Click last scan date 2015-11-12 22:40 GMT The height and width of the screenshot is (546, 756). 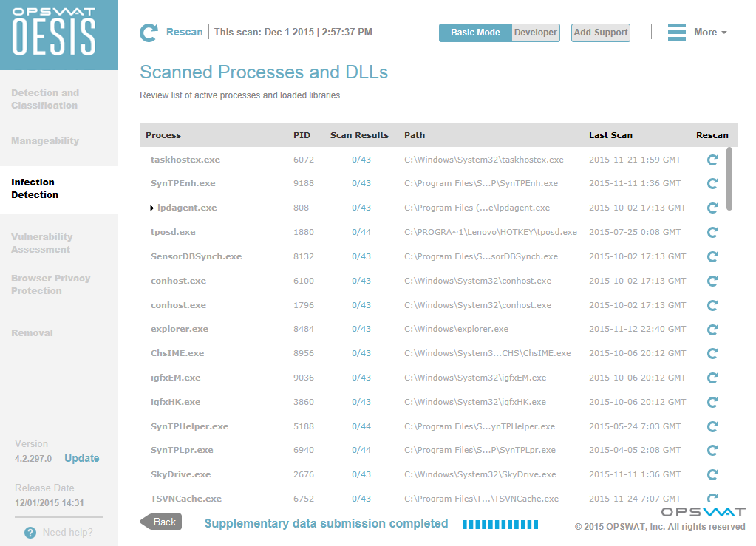638,329
